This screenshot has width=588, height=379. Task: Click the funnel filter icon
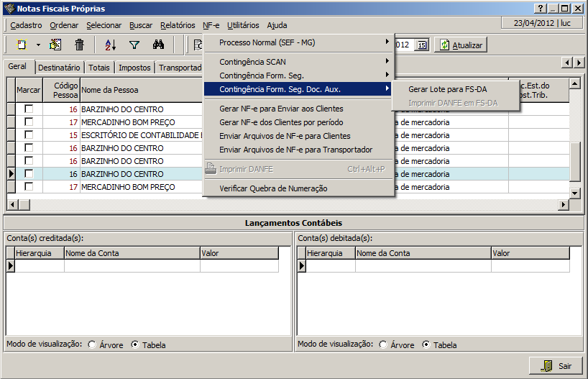click(134, 45)
